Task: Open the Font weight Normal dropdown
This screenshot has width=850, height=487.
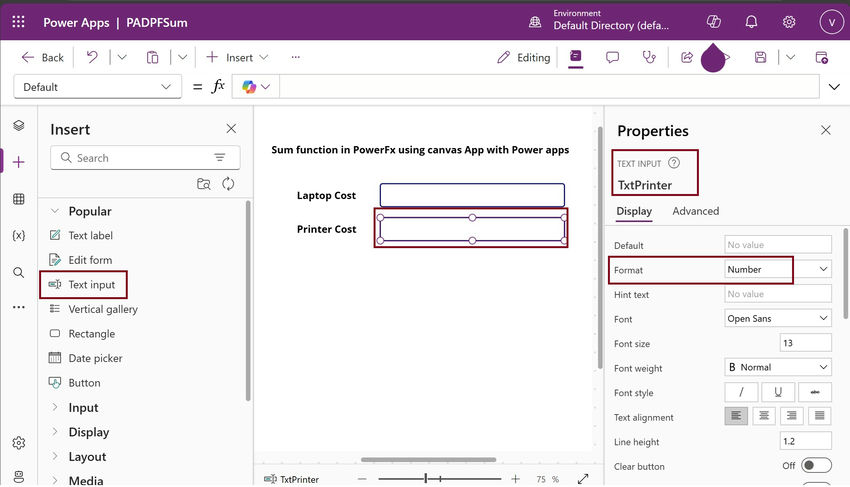Action: tap(778, 367)
